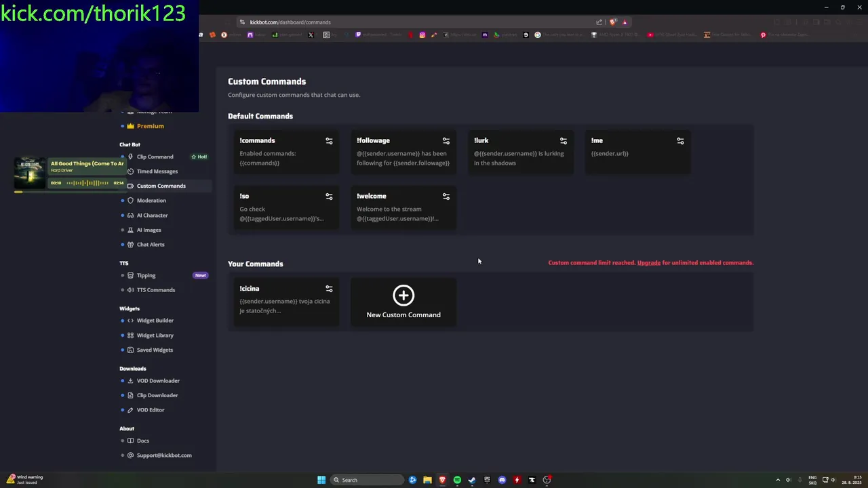The image size is (868, 488).
Task: Click the pencil icon beside VOD Editor
Action: point(130,410)
